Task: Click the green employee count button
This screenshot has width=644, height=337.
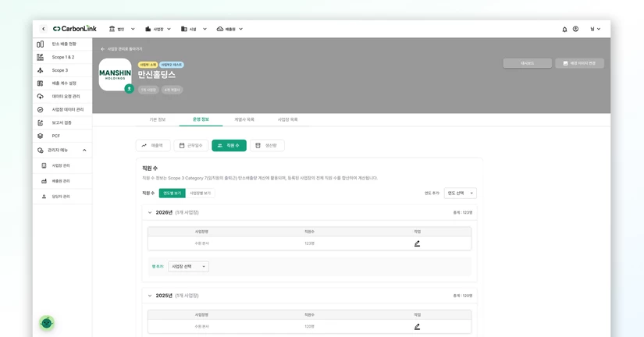Action: point(229,145)
